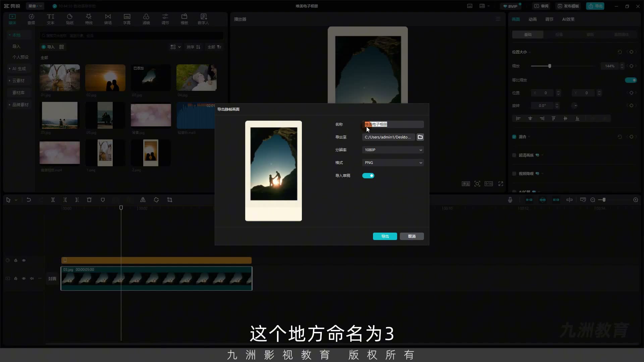Switch to the AI效果 tab
Viewport: 644px width, 362px height.
[568, 19]
